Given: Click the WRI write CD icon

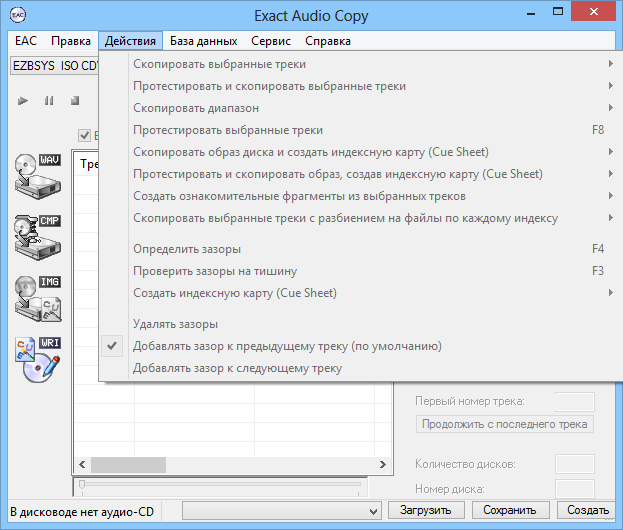Looking at the screenshot, I should [x=38, y=360].
